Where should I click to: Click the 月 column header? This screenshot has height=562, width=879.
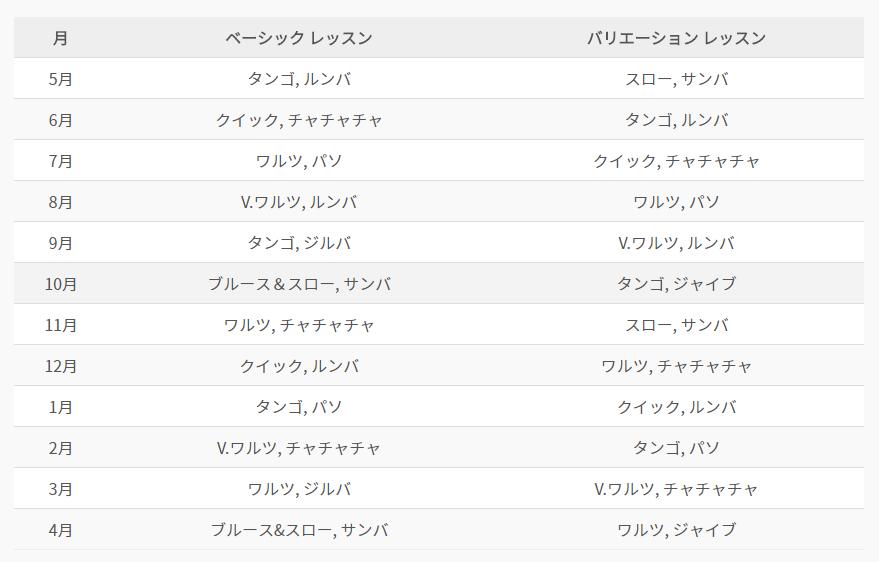(x=61, y=38)
